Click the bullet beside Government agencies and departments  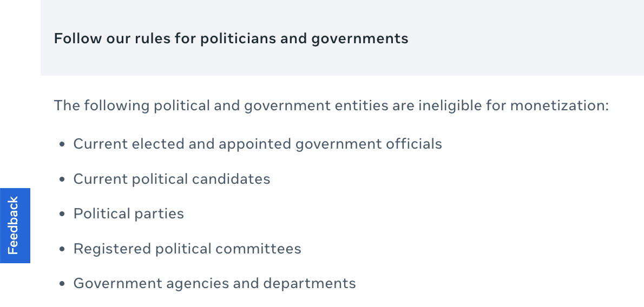click(x=62, y=284)
